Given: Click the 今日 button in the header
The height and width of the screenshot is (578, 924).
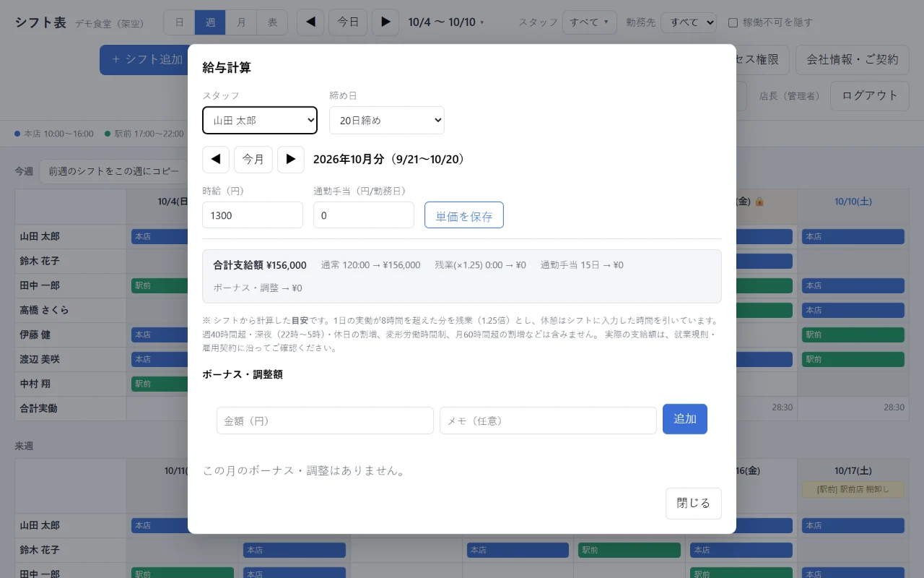Looking at the screenshot, I should (348, 22).
